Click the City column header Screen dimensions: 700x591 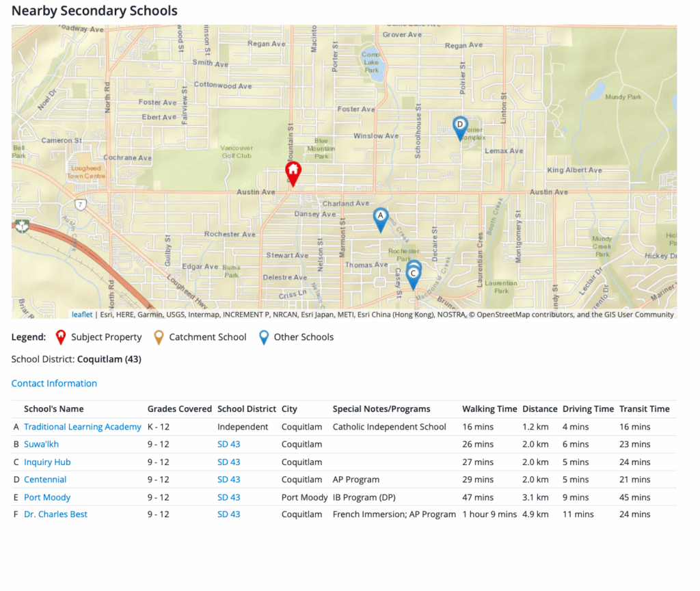(x=289, y=409)
